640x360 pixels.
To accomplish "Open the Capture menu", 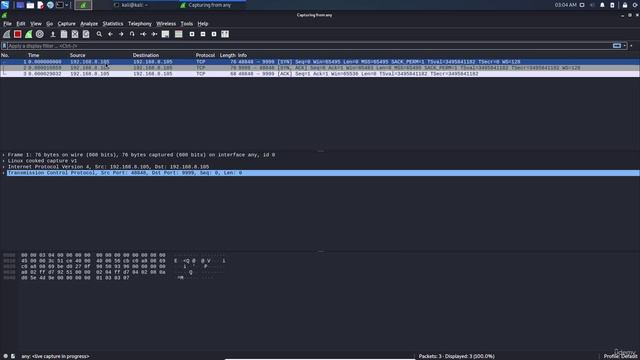I will point(67,24).
